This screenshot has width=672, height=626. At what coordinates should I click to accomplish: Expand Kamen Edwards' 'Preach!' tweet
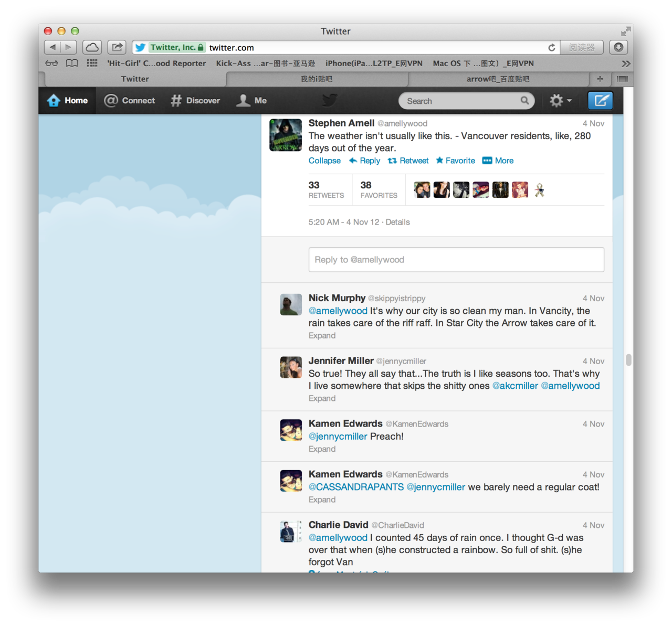click(x=322, y=449)
